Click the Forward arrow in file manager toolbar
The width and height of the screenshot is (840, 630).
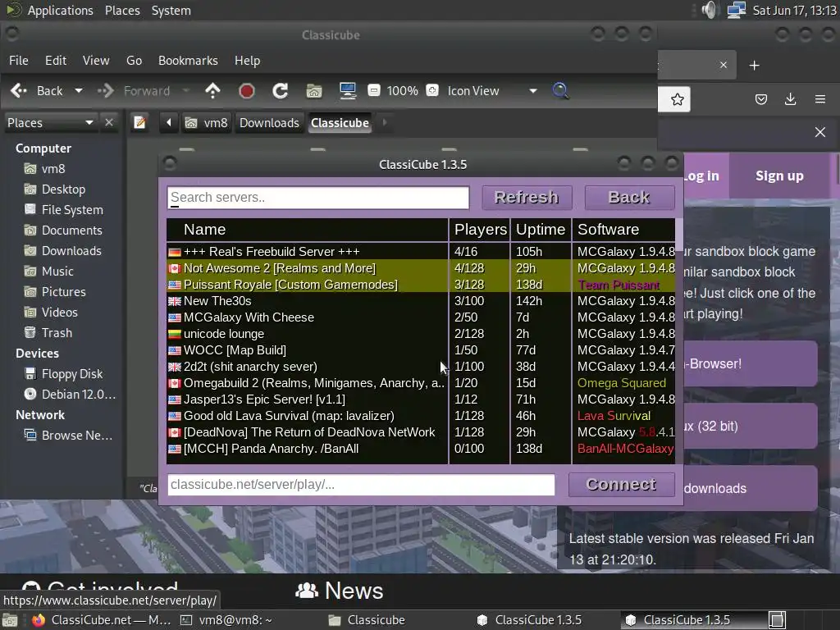pos(106,90)
